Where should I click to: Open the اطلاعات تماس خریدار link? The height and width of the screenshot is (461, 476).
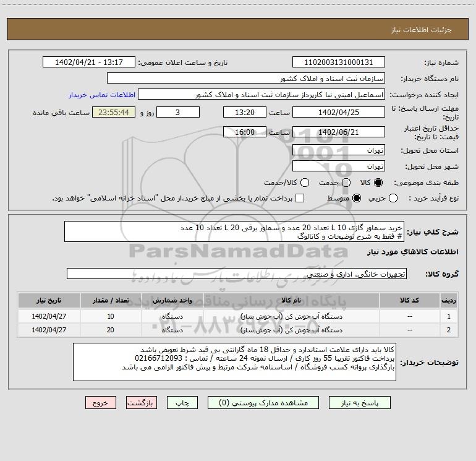click(x=102, y=95)
